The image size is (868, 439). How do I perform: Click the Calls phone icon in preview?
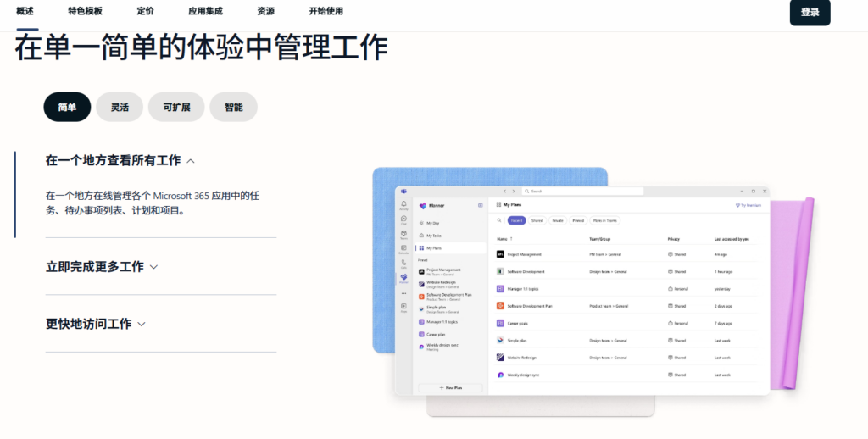click(x=404, y=263)
